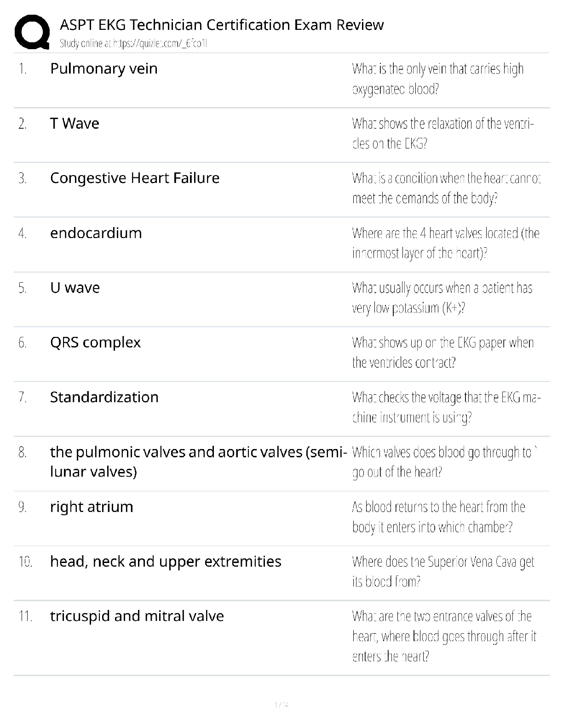Select the endocardium term
The image size is (563, 728).
click(96, 233)
